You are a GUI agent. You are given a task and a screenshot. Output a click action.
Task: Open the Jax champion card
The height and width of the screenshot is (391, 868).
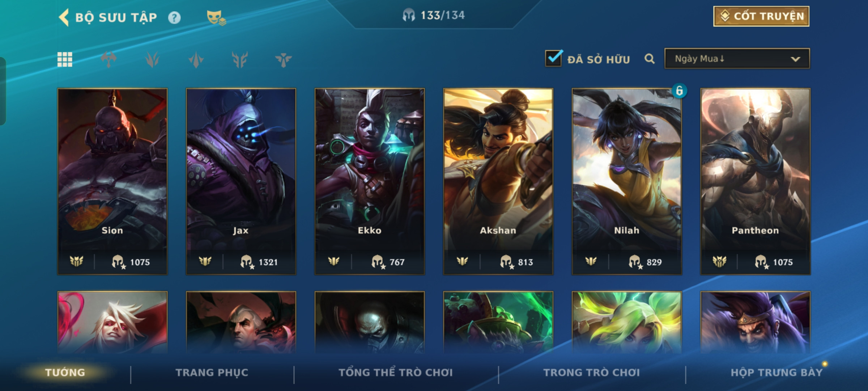[241, 181]
